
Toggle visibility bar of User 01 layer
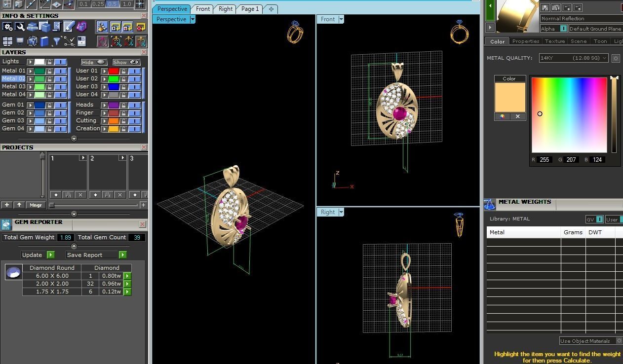pos(134,71)
